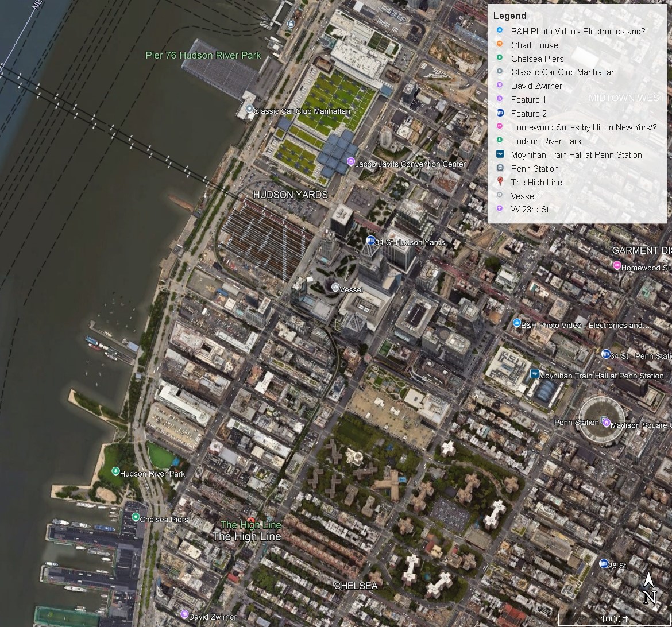Screen dimensions: 672x627
Task: Click the Moynihan Train Hall train icon
Action: tap(534, 374)
